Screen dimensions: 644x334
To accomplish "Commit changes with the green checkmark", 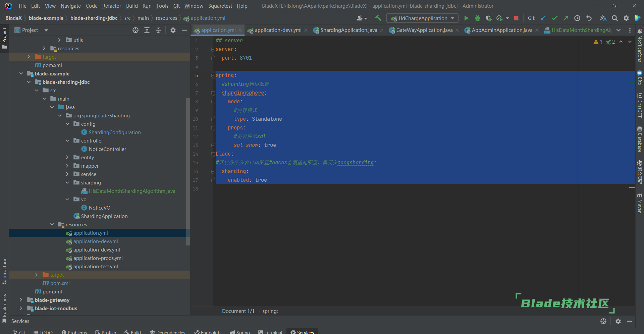I will coord(554,18).
